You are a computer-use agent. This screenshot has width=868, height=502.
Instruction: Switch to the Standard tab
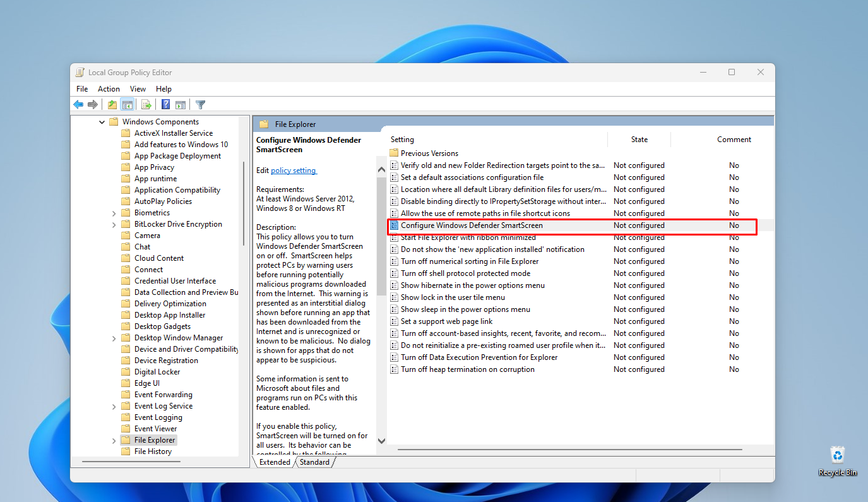point(314,462)
